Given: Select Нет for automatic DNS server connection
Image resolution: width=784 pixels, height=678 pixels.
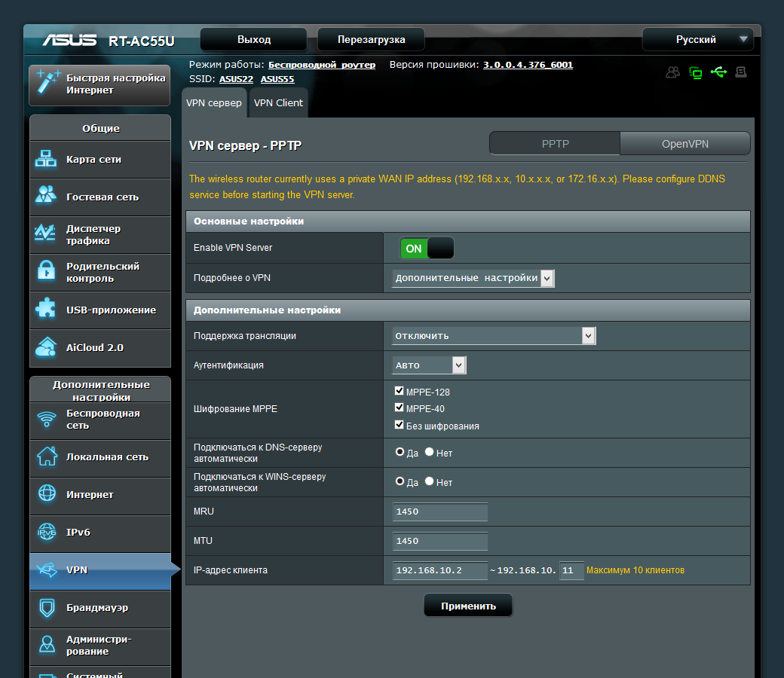Looking at the screenshot, I should click(430, 452).
